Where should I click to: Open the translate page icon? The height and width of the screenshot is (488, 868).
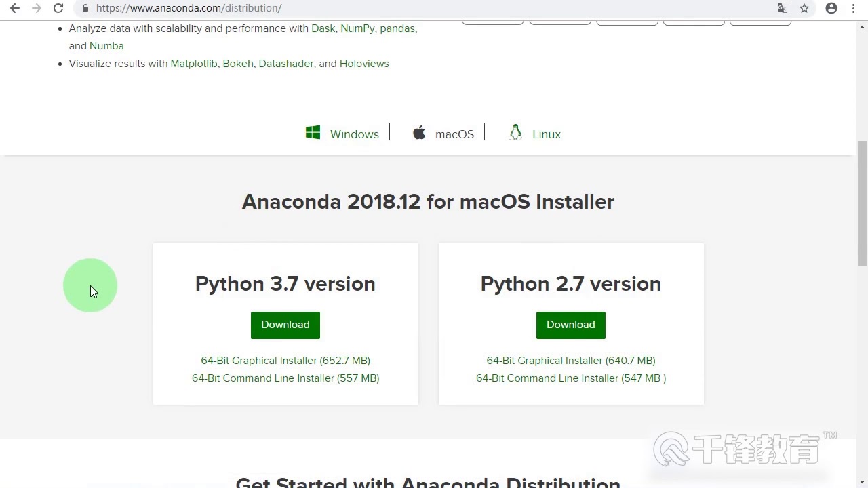(783, 8)
